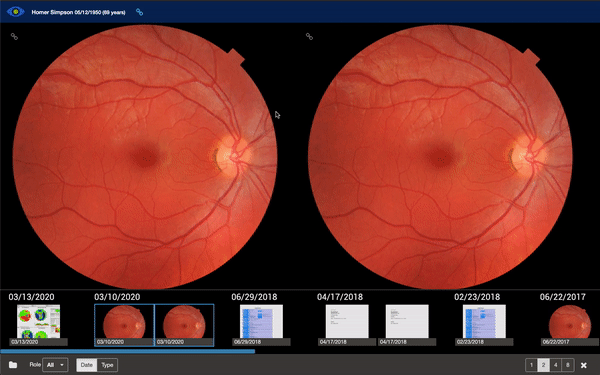Open the 02/23/2018 report thumbnail

click(484, 325)
